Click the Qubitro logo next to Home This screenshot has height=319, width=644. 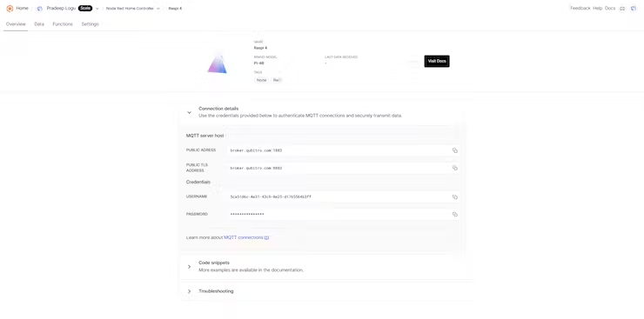coord(10,8)
